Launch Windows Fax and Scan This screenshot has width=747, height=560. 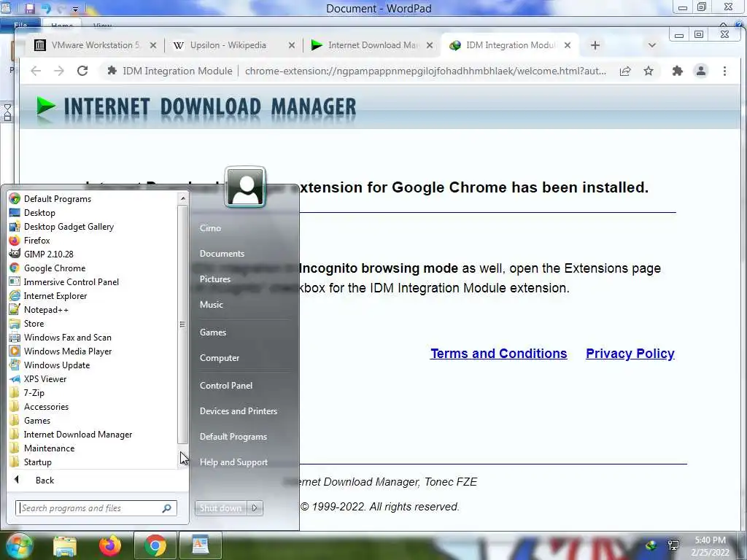point(67,337)
